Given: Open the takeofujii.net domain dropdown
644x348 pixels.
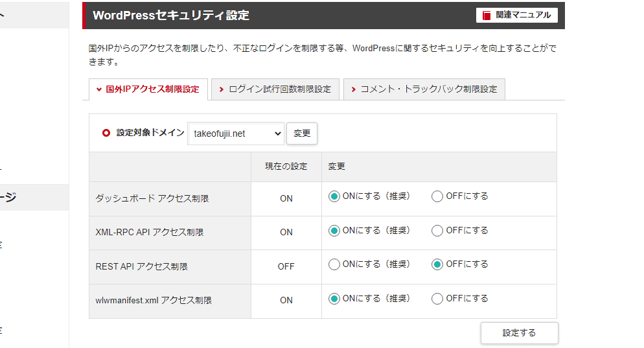Looking at the screenshot, I should (236, 133).
